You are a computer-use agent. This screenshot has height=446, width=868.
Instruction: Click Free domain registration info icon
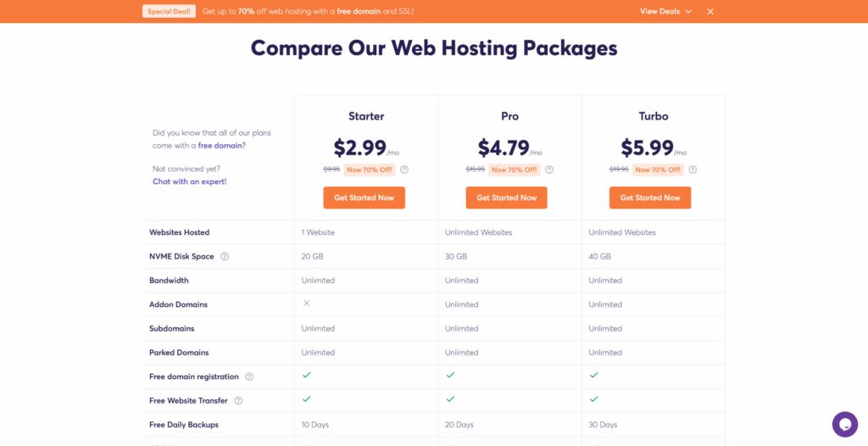(x=248, y=376)
